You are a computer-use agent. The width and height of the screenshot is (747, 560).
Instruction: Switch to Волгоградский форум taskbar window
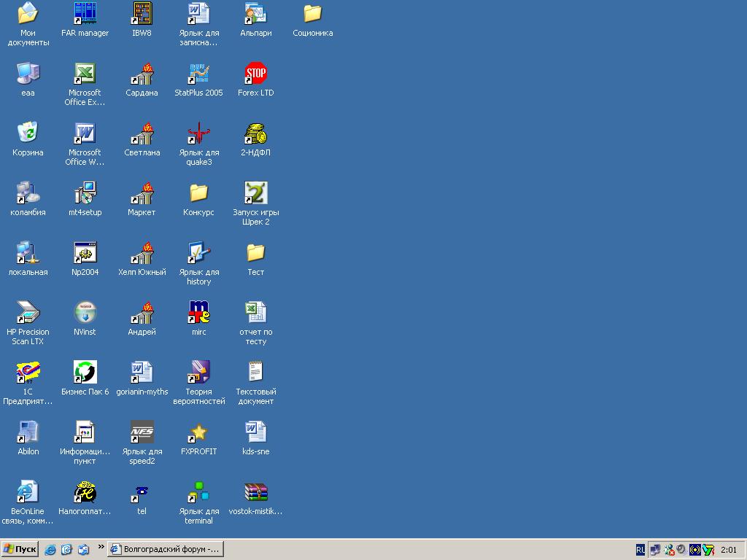tap(166, 549)
